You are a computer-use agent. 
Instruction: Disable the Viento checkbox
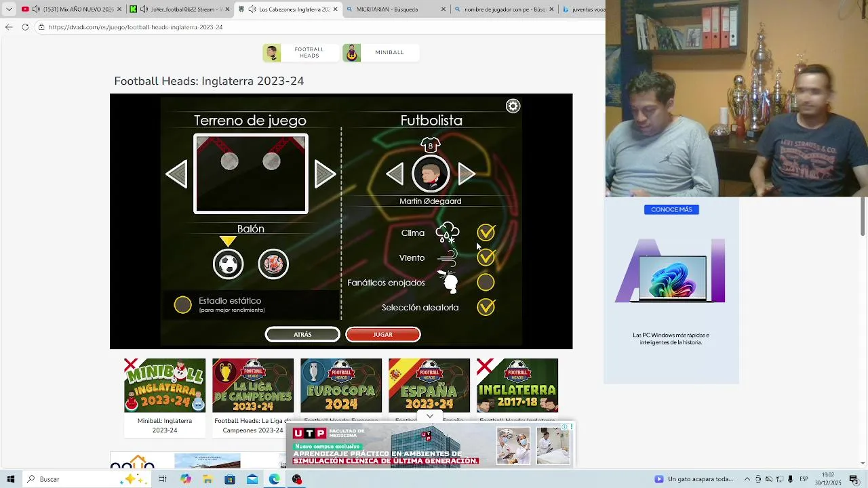pyautogui.click(x=486, y=258)
